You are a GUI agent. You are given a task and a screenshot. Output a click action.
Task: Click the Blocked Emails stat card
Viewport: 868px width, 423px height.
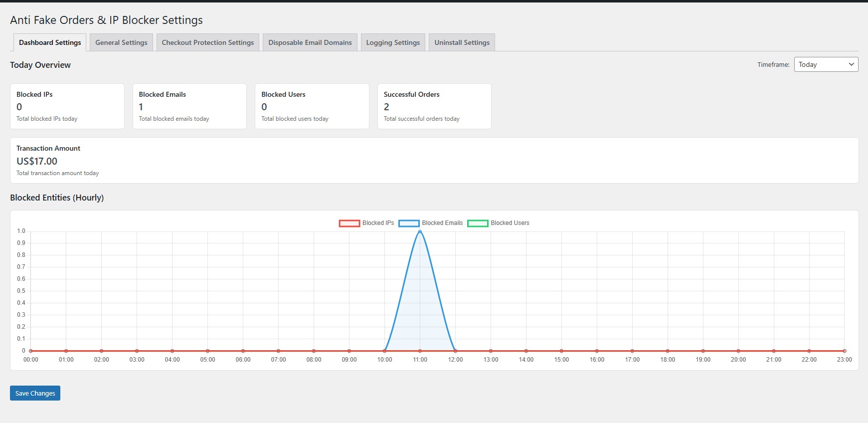(x=189, y=106)
